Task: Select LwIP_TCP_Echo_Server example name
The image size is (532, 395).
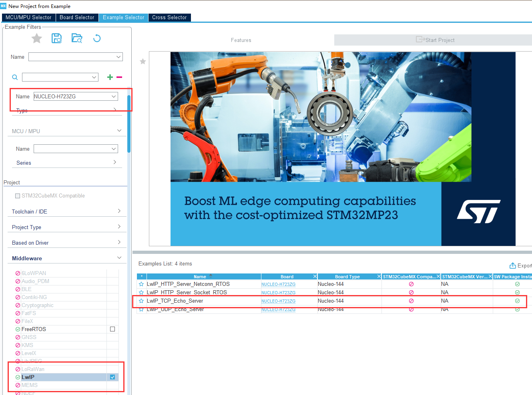Action: tap(175, 301)
